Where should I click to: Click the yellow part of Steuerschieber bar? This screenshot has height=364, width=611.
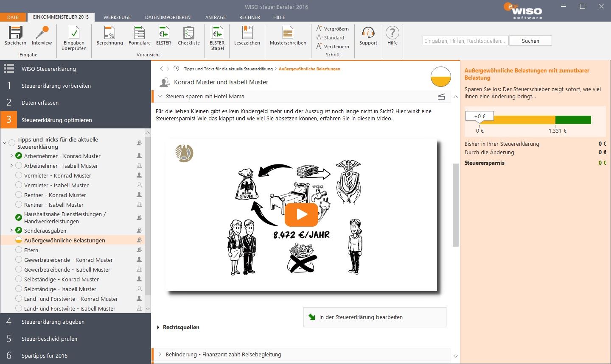coord(517,120)
